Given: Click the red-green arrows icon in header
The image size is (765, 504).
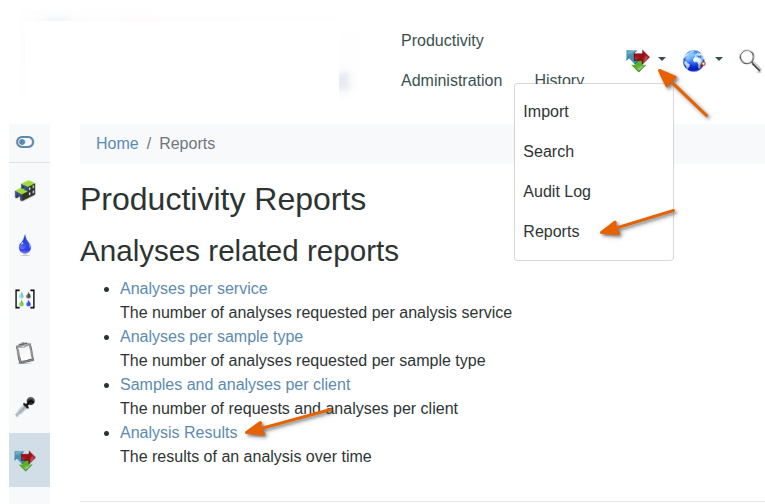Looking at the screenshot, I should click(637, 60).
